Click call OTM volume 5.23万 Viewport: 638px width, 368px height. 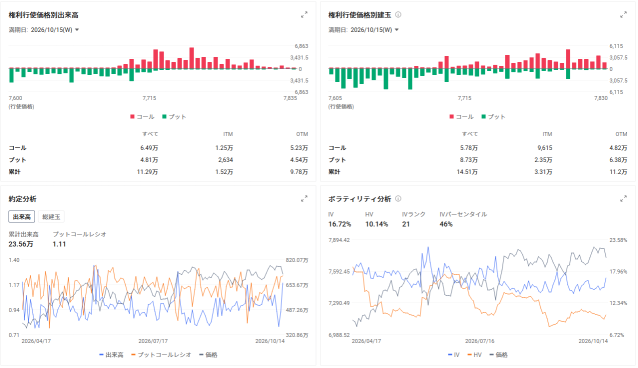coord(299,148)
